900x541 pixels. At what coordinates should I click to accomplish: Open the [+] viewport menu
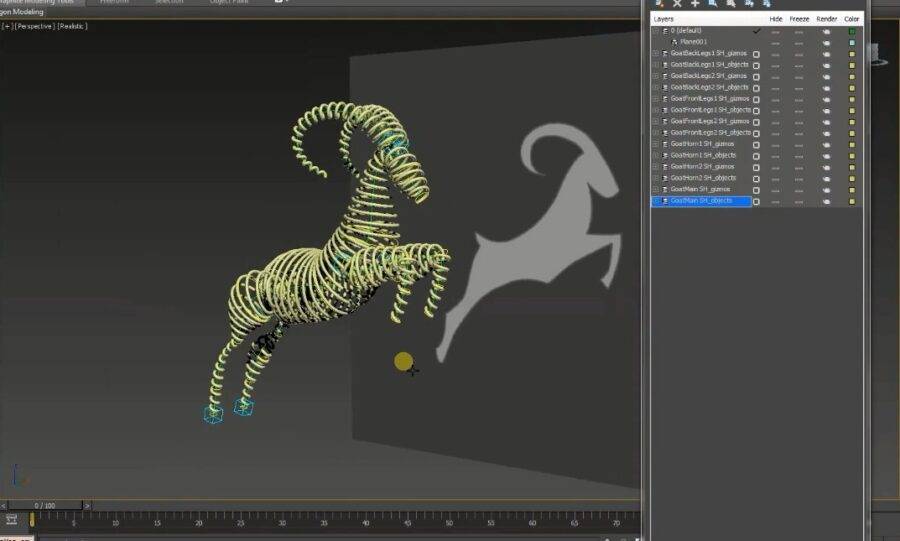coord(6,26)
